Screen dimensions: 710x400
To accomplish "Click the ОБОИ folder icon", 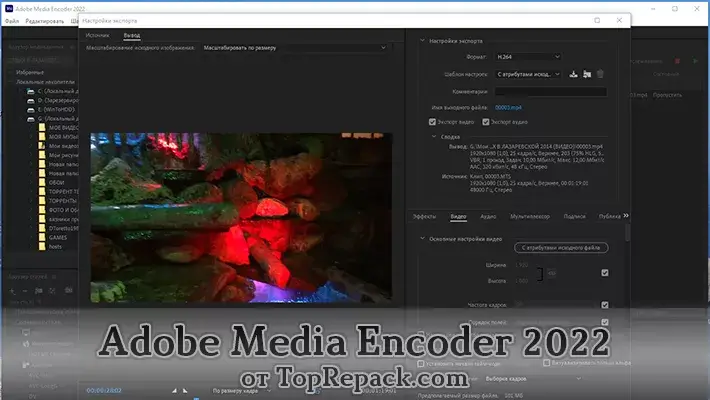I will [x=42, y=183].
